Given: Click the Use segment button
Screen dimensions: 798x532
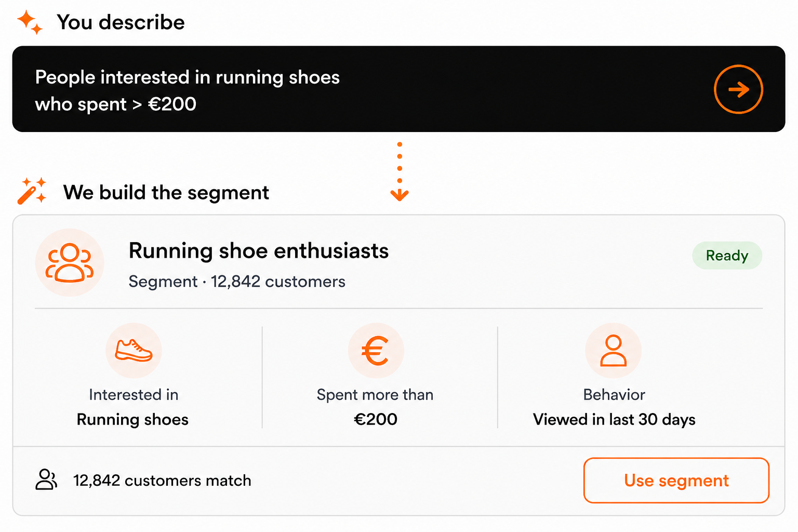Looking at the screenshot, I should tap(676, 481).
